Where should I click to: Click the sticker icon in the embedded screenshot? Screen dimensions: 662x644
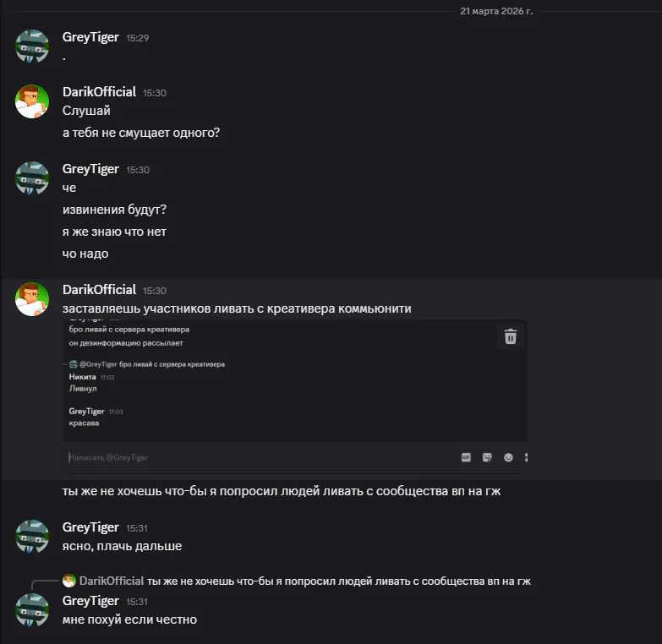[x=487, y=457]
